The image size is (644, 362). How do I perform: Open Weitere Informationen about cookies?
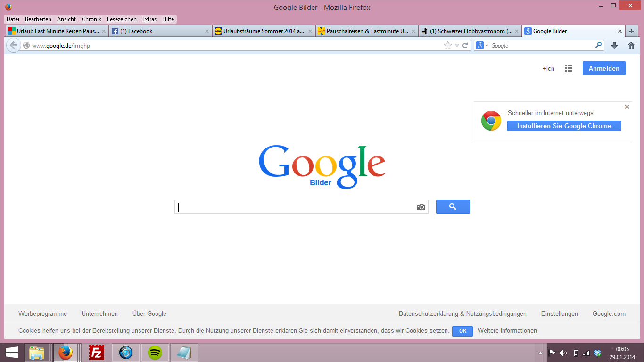tap(507, 331)
